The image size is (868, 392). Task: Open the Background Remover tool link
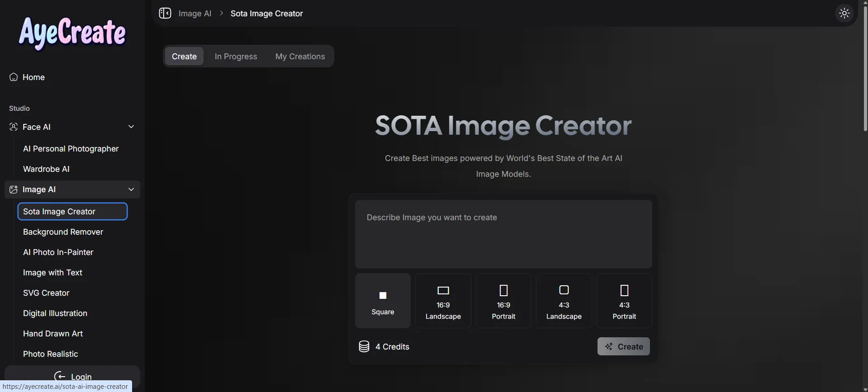tap(63, 232)
